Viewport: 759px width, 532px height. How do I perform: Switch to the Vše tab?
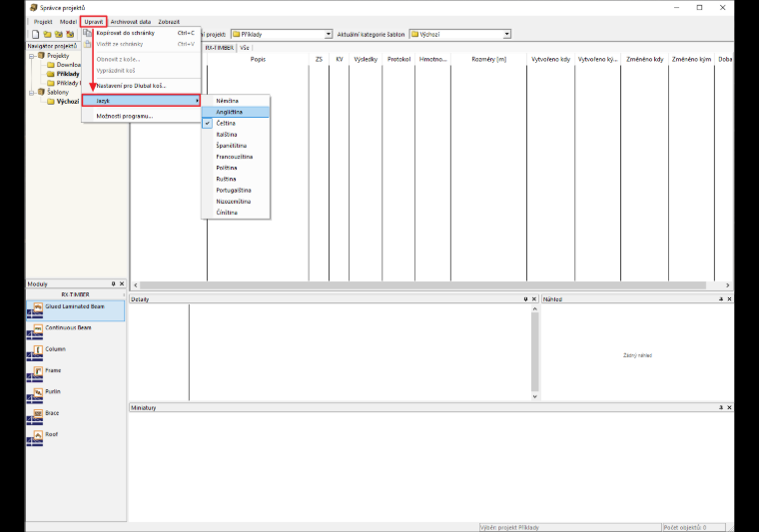(245, 48)
